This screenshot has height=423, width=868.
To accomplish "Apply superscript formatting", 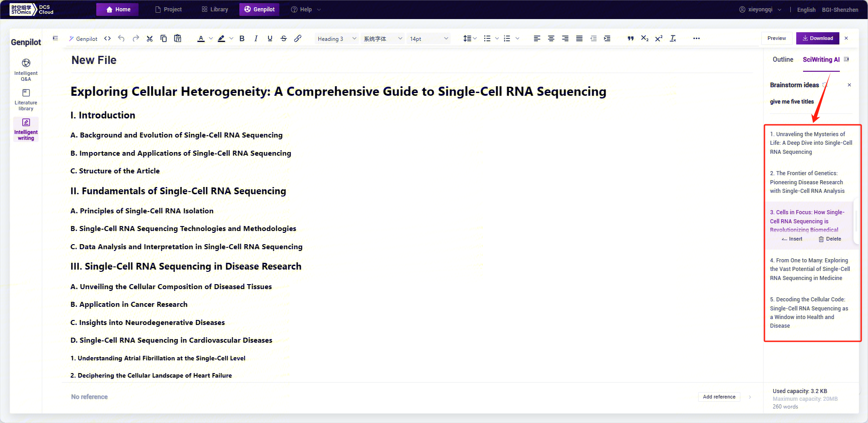I will coord(659,39).
